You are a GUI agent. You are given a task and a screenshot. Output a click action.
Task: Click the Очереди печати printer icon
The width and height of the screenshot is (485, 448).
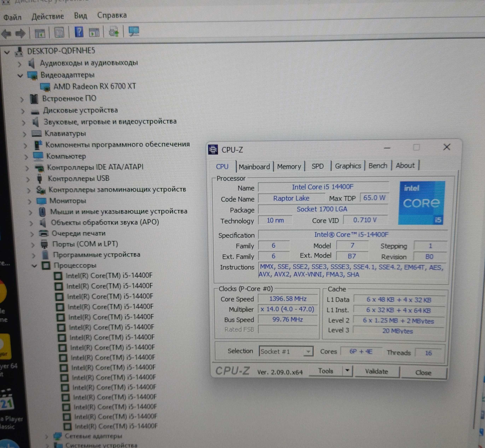coord(44,233)
